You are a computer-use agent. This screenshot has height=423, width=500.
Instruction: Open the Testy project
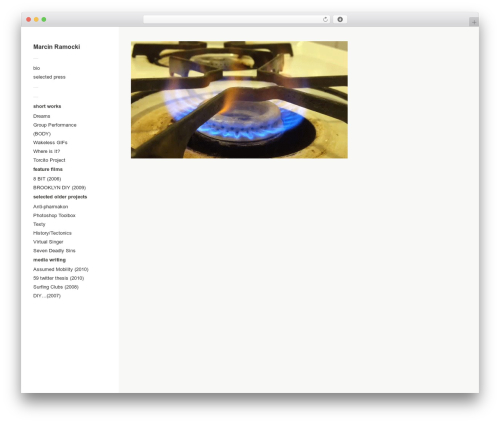click(39, 224)
